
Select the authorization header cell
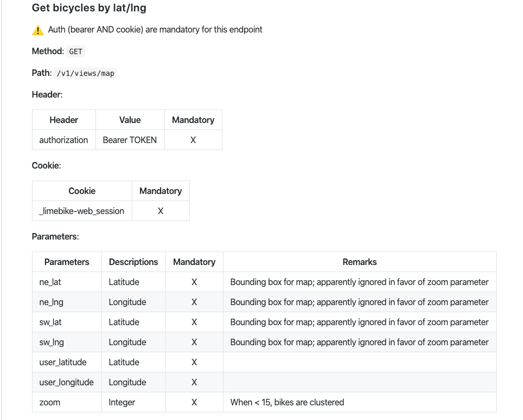(63, 140)
